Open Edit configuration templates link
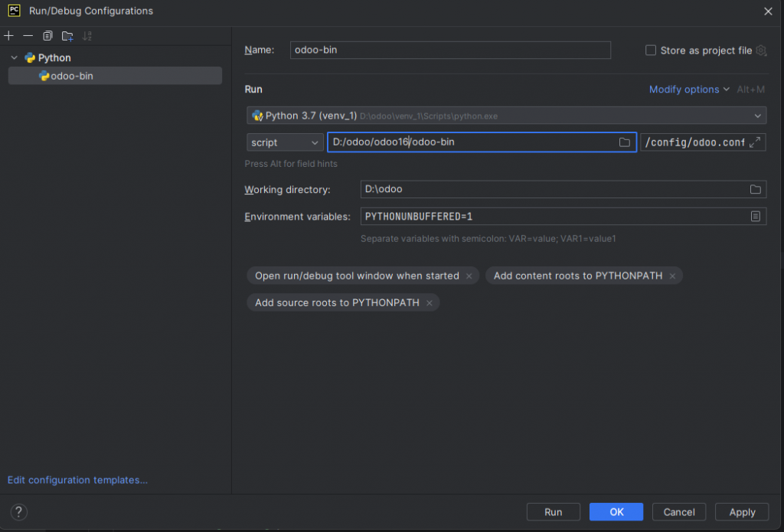Screen dimensions: 784x532 point(77,480)
